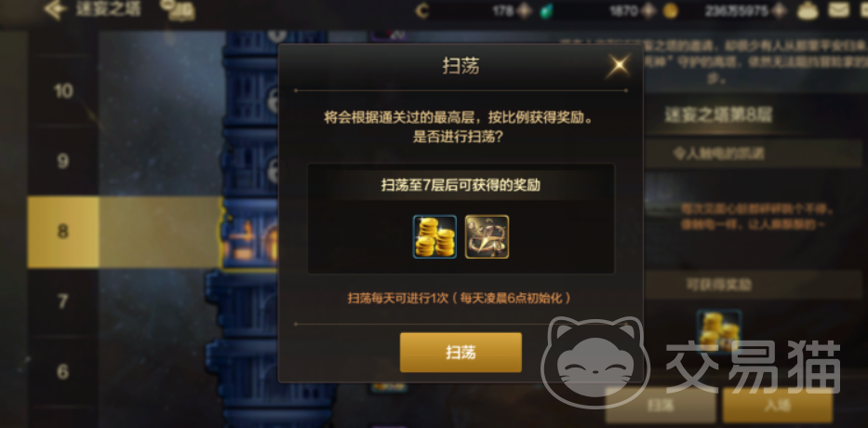Select floor 9 in tower list

[63, 161]
